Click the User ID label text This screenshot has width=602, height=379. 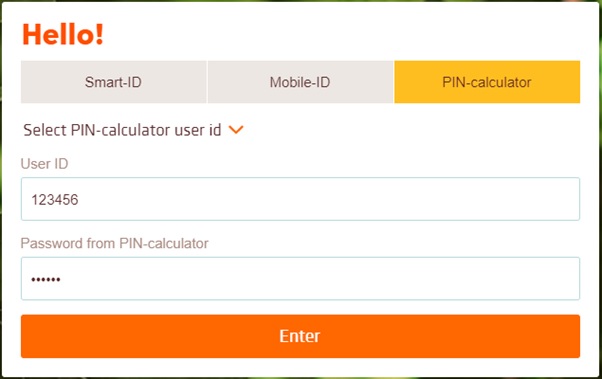tap(45, 164)
